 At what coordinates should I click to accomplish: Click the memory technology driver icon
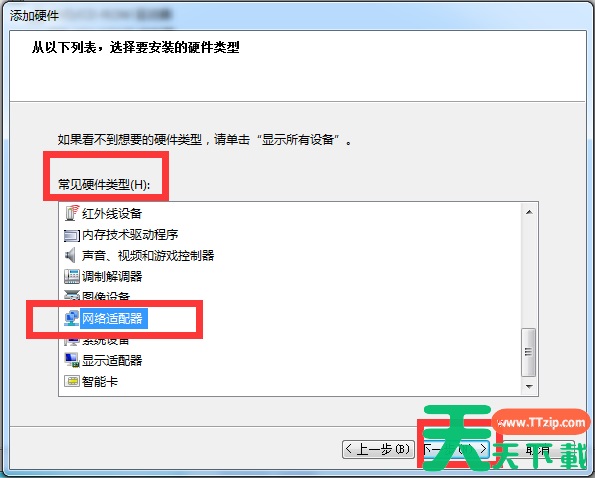click(x=72, y=235)
